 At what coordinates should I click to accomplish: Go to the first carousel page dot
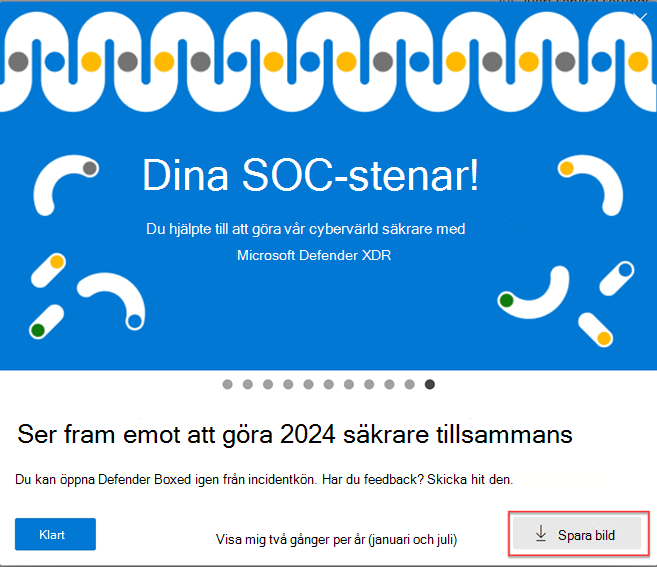228,384
